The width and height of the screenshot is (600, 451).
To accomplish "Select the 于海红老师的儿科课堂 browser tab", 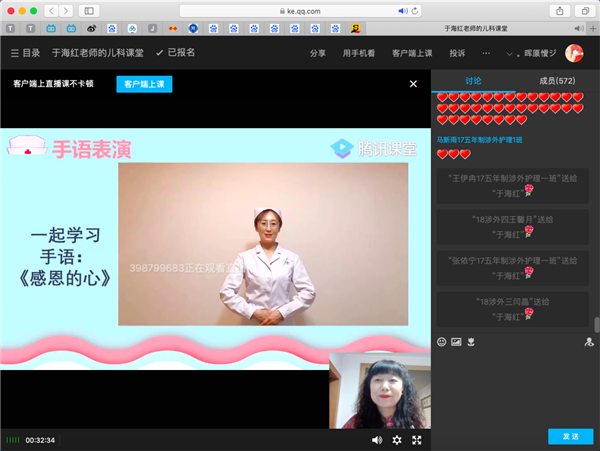I will [x=476, y=28].
